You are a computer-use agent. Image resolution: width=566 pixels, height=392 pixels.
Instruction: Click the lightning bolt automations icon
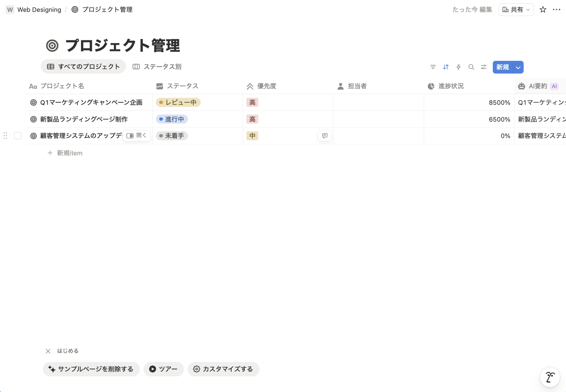click(459, 67)
